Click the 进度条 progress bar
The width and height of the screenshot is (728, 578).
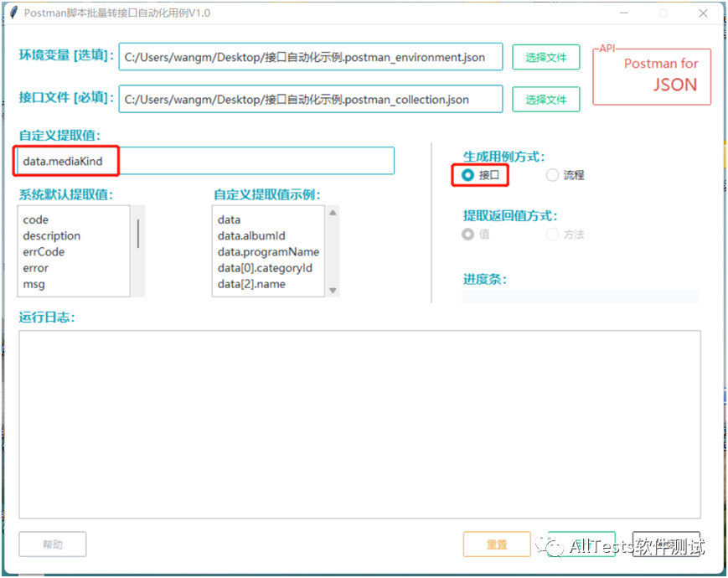point(580,297)
